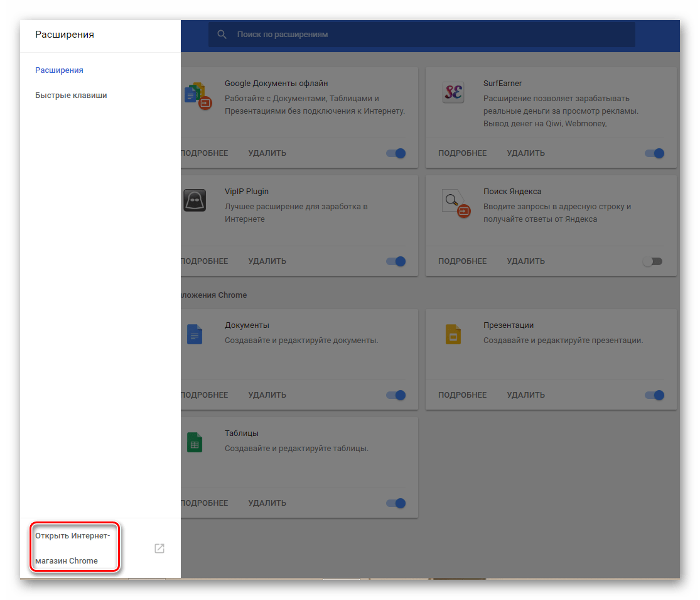
Task: Open the Chrome Web Store link
Action: [x=73, y=548]
